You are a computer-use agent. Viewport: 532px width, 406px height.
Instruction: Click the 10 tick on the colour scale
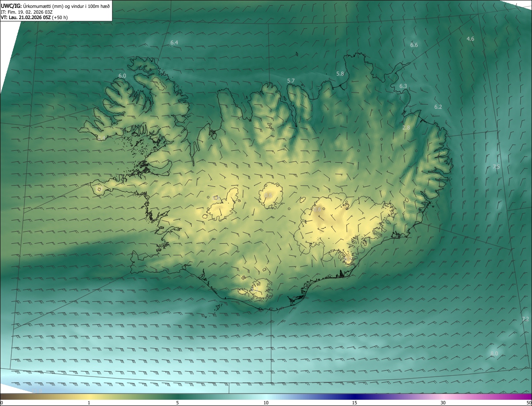pyautogui.click(x=266, y=403)
